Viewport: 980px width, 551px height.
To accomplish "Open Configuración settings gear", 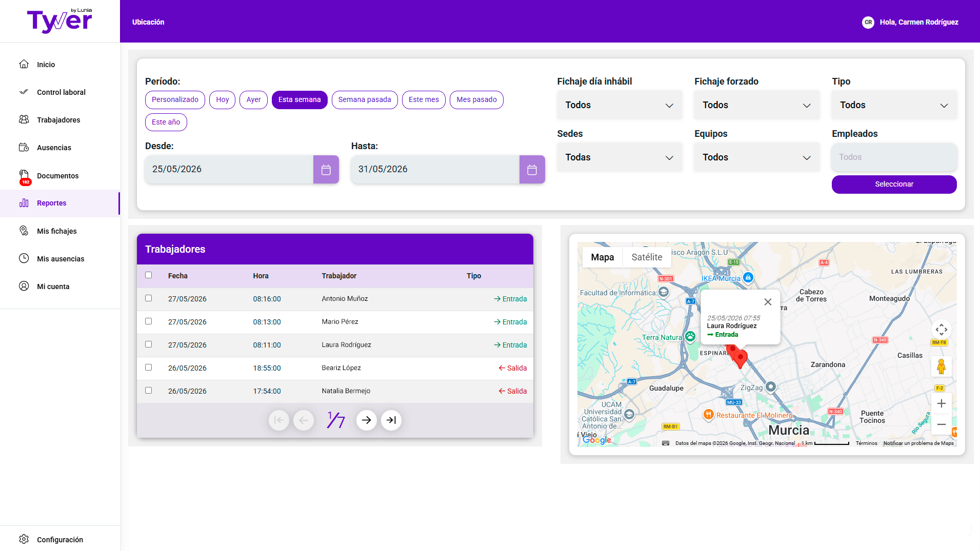I will click(24, 539).
